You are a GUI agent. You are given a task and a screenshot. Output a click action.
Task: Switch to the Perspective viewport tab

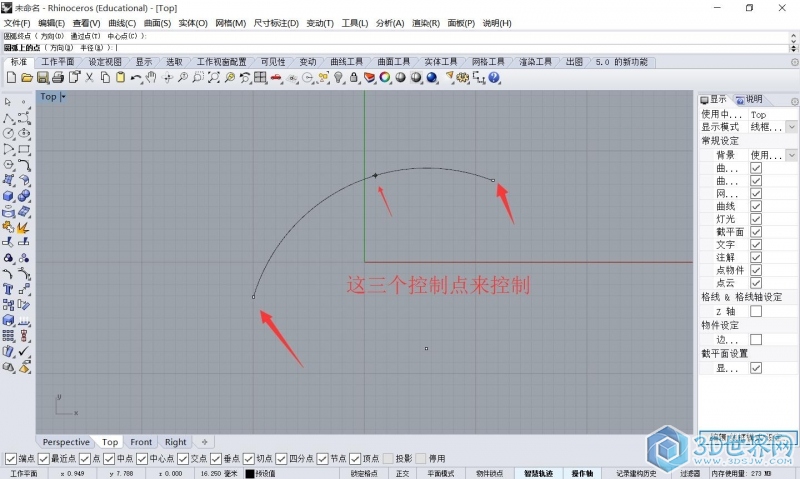66,442
